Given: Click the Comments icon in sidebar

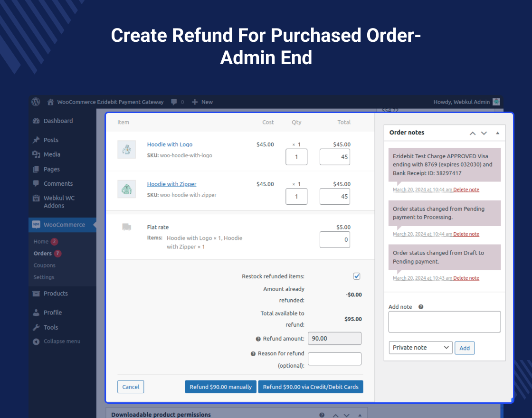Looking at the screenshot, I should [x=36, y=183].
